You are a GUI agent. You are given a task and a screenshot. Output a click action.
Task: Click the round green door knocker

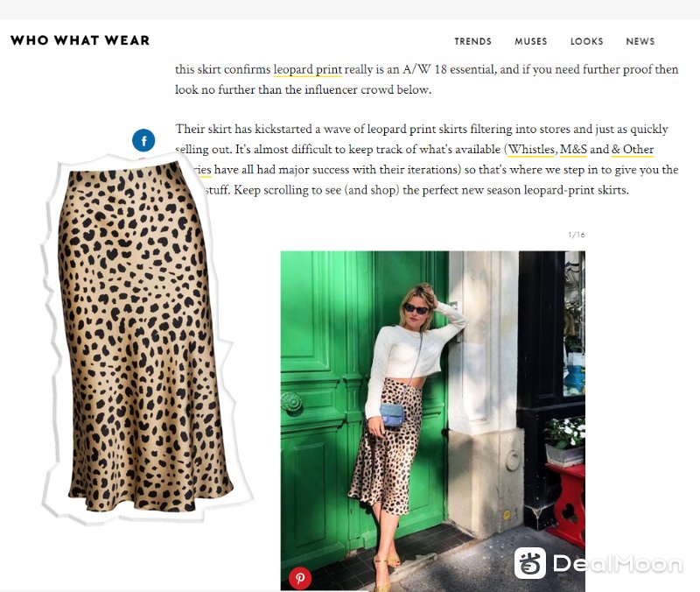291,403
